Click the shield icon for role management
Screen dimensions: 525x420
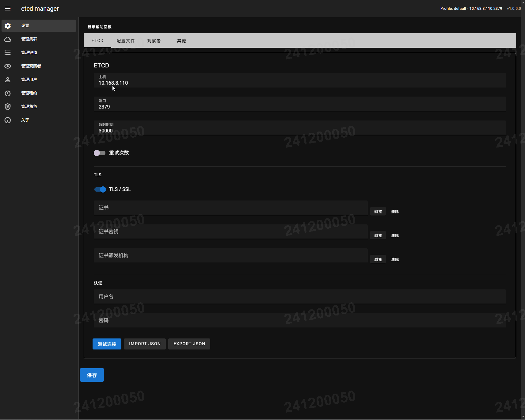pos(8,107)
